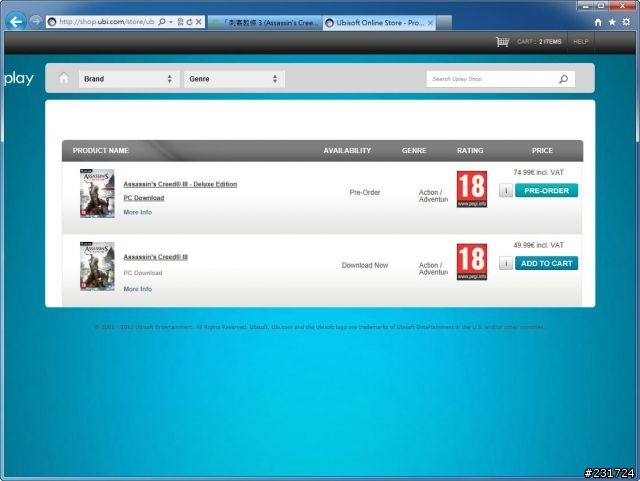Click the PRODUCT NAME column header
Viewport: 640px width, 481px height.
pyautogui.click(x=100, y=151)
